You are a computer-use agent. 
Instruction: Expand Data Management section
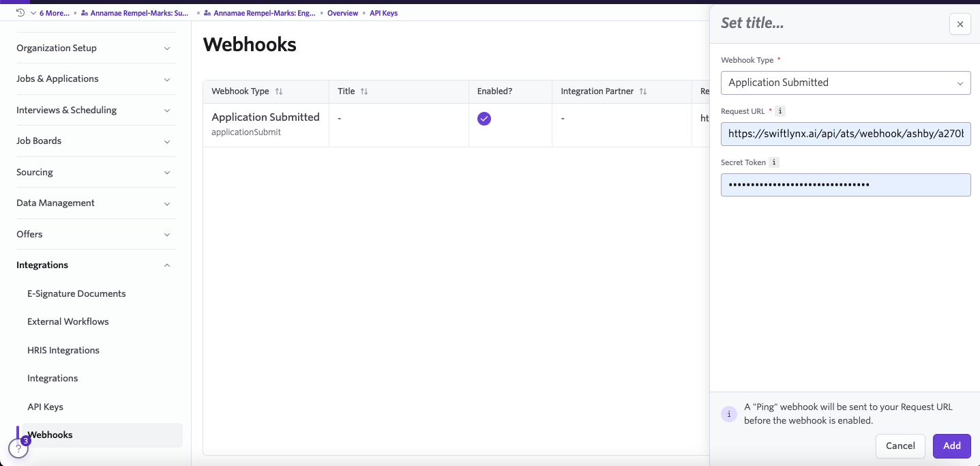point(96,203)
